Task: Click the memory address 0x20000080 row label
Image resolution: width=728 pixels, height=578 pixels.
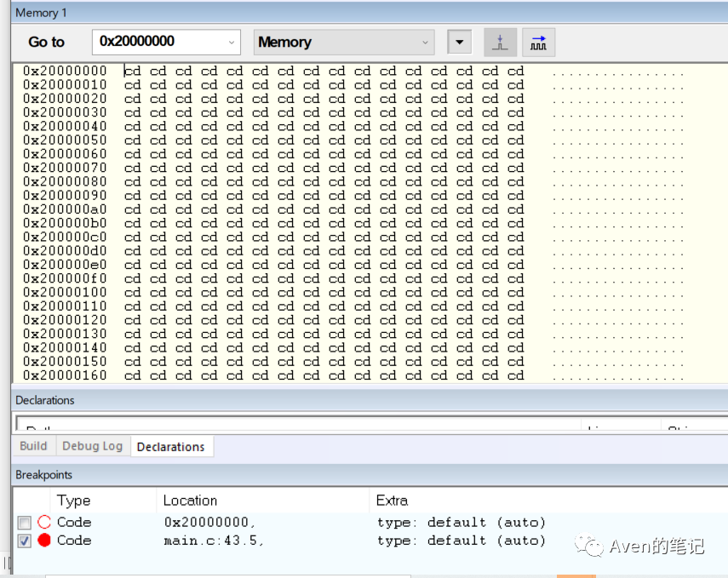Action: 65,181
